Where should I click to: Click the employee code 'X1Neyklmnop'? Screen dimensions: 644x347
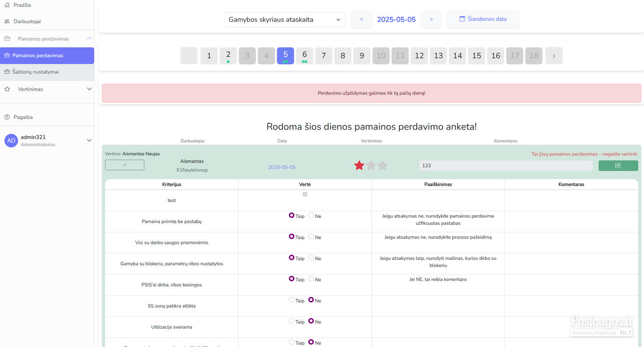[x=192, y=170]
